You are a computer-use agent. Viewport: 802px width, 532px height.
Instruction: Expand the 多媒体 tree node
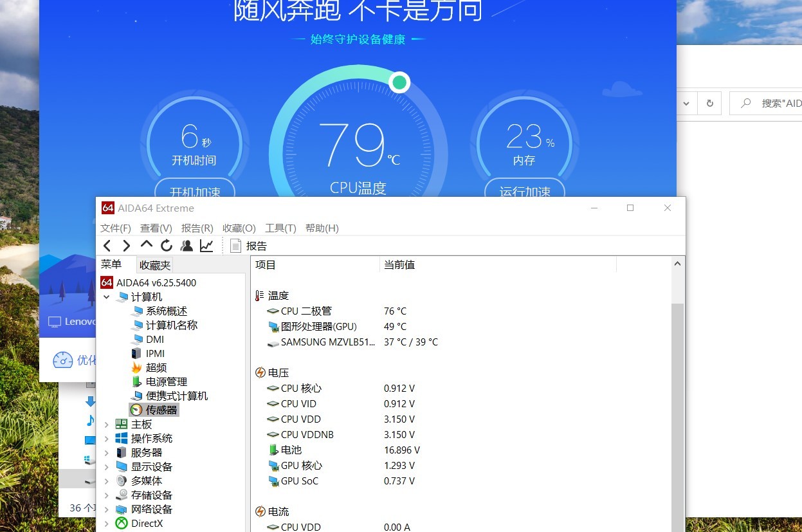tap(107, 481)
